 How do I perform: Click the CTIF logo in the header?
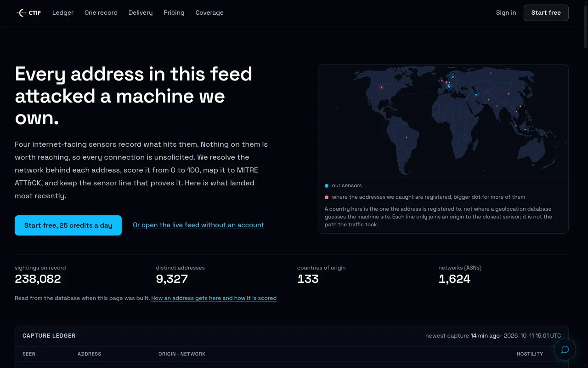click(x=28, y=13)
